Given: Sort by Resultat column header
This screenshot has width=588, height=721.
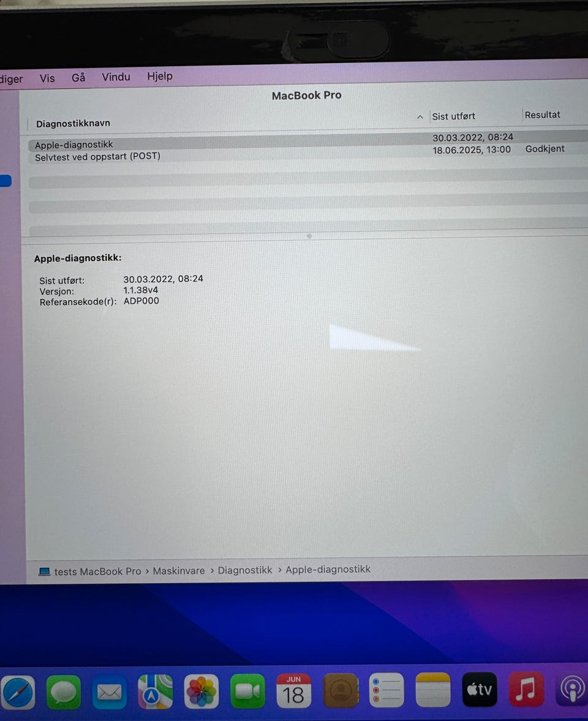Looking at the screenshot, I should 543,115.
